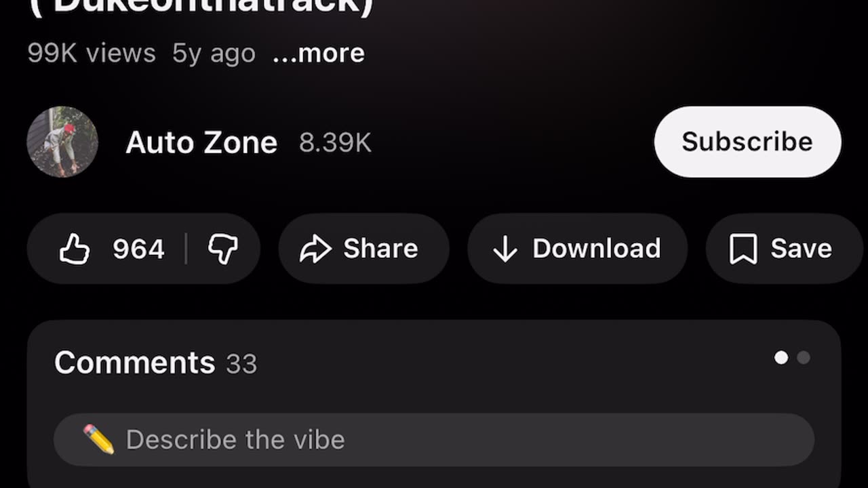Tap the thumbs-up like icon
868x488 pixels.
pos(75,249)
